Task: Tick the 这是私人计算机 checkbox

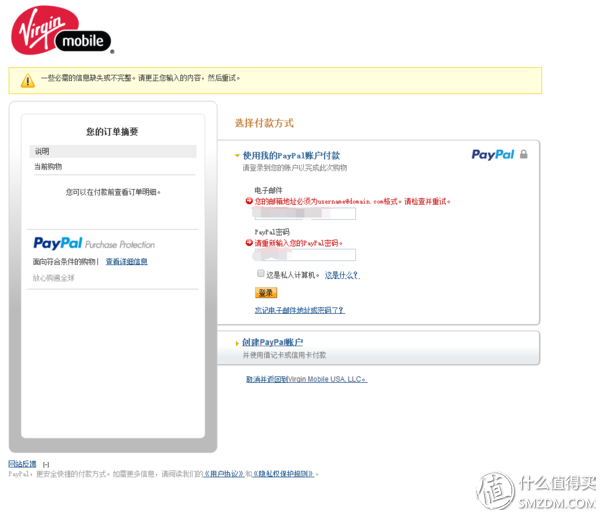Action: point(261,273)
